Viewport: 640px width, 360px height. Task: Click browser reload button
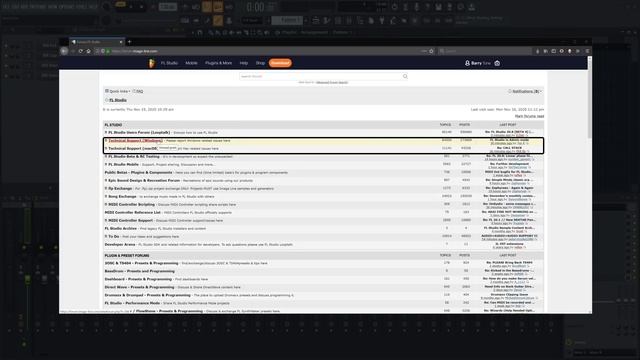80,51
